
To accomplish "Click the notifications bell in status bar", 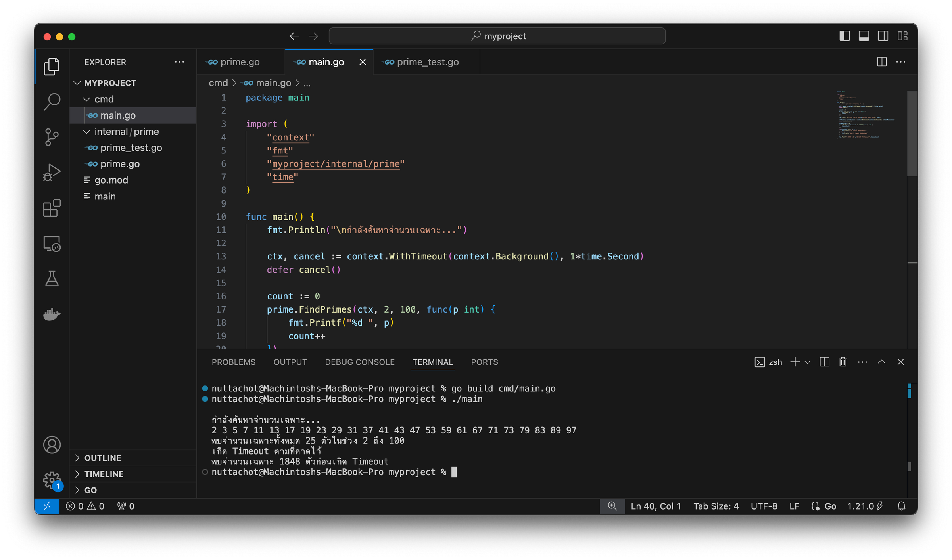I will click(x=901, y=506).
